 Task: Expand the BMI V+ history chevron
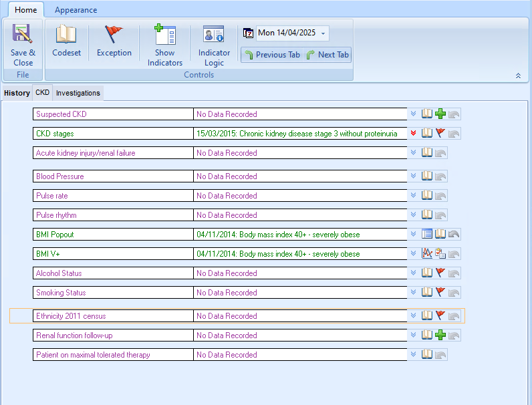coord(413,253)
